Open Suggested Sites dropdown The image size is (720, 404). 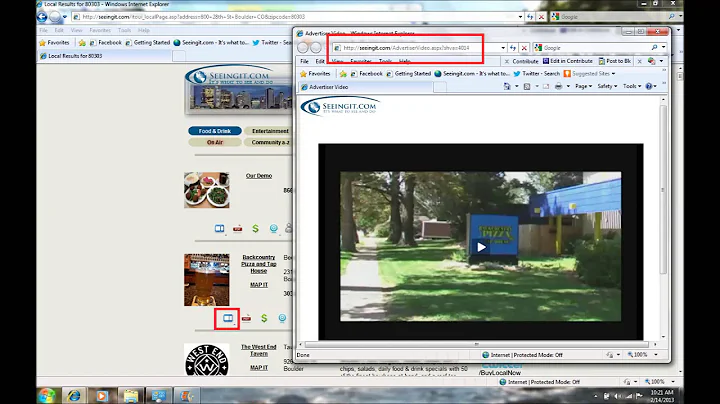click(x=589, y=73)
